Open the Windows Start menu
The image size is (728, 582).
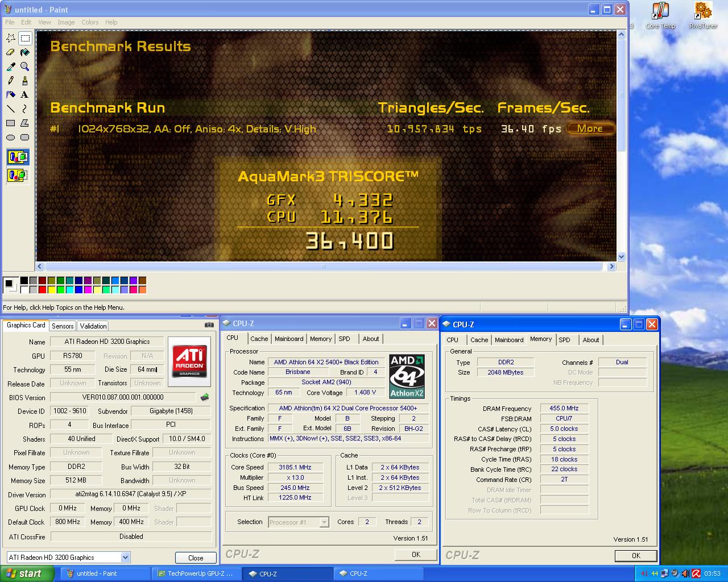tap(27, 573)
